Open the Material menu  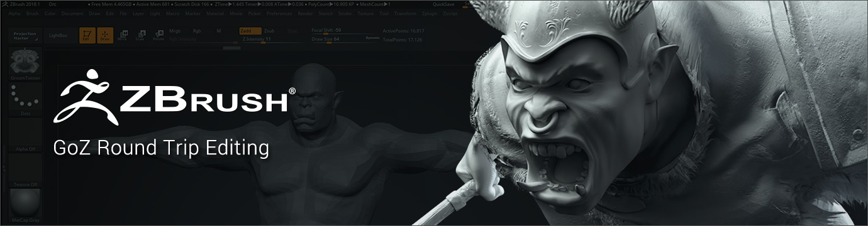click(x=215, y=14)
